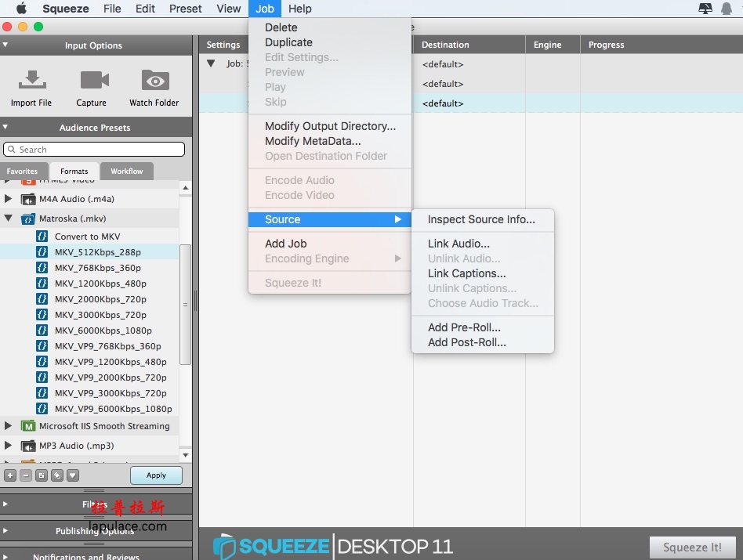Click the presets list scroll-up arrow
The image size is (743, 560).
tap(186, 188)
